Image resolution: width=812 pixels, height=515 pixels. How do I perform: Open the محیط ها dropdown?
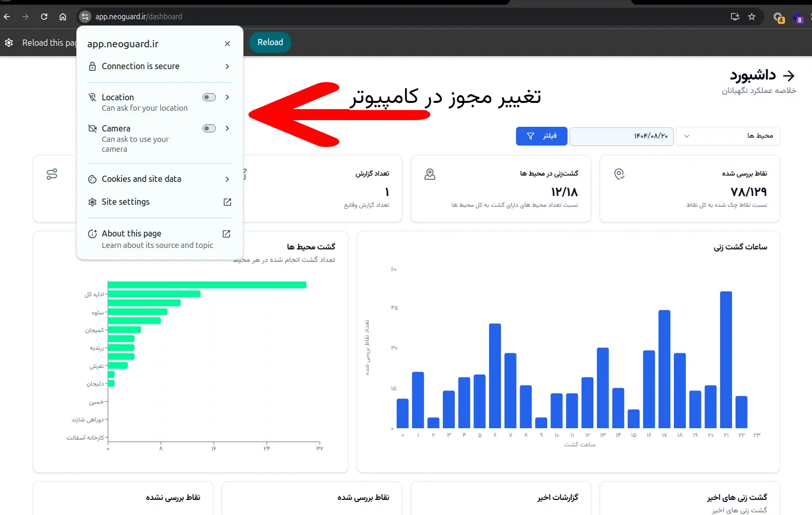727,136
